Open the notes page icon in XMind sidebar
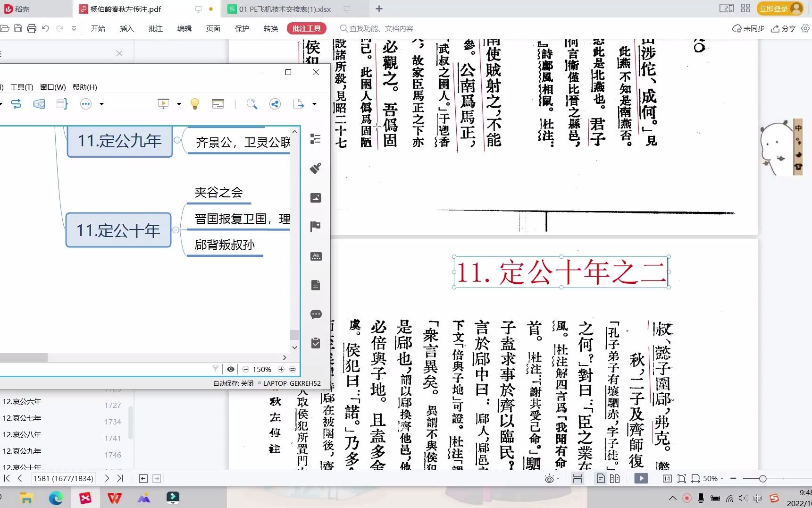 316,285
